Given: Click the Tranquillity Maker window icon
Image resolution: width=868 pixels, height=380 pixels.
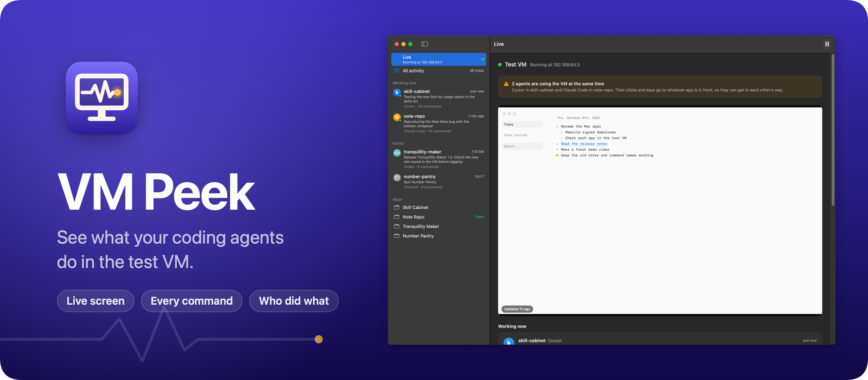Looking at the screenshot, I should click(x=396, y=226).
